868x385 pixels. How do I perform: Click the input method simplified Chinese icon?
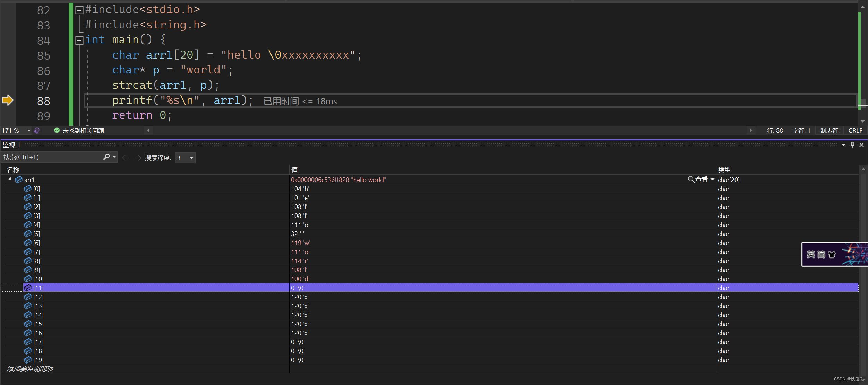coord(821,255)
